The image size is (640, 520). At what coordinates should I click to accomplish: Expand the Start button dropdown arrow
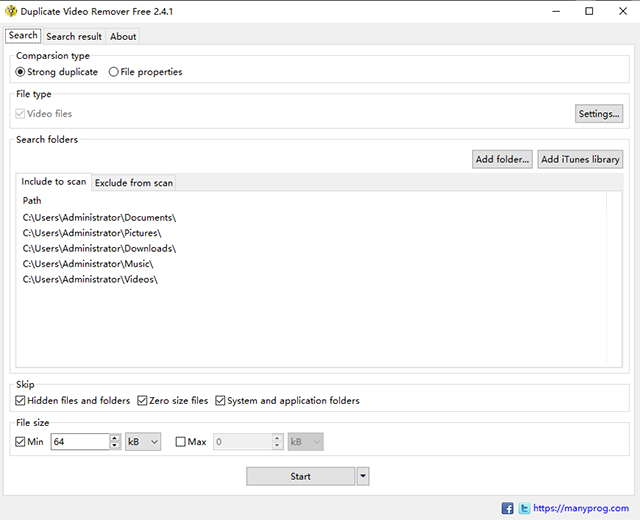[363, 476]
